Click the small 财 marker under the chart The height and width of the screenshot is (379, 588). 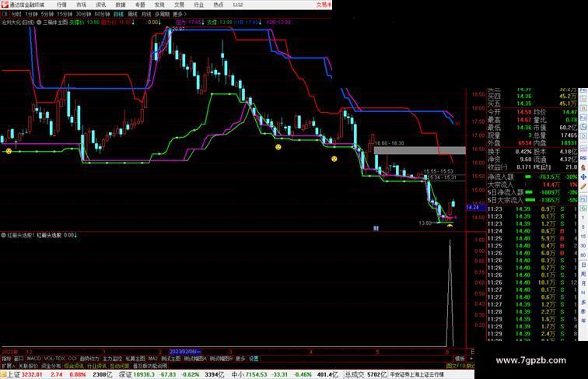pyautogui.click(x=376, y=228)
